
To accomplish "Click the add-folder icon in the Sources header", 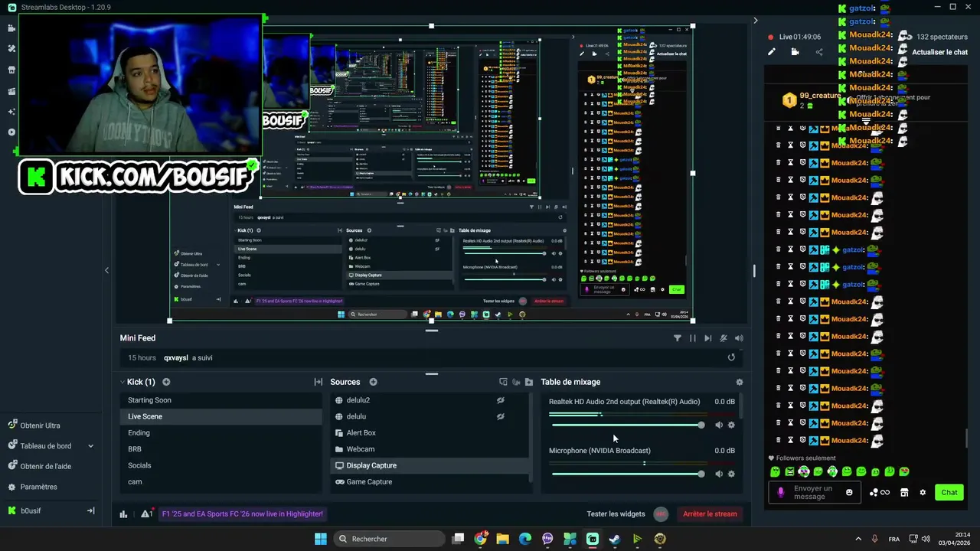I will coord(528,382).
